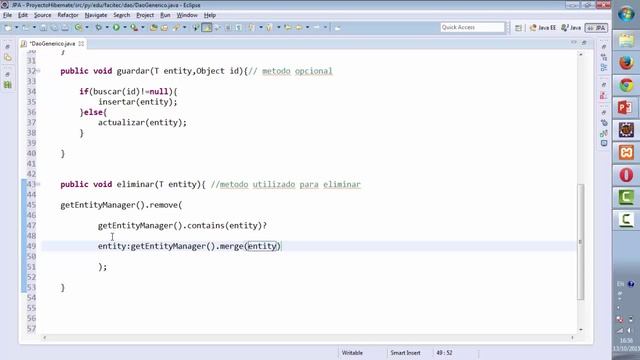640x360 pixels.
Task: Open the bottom square icon in right sidebar
Action: coord(604,143)
